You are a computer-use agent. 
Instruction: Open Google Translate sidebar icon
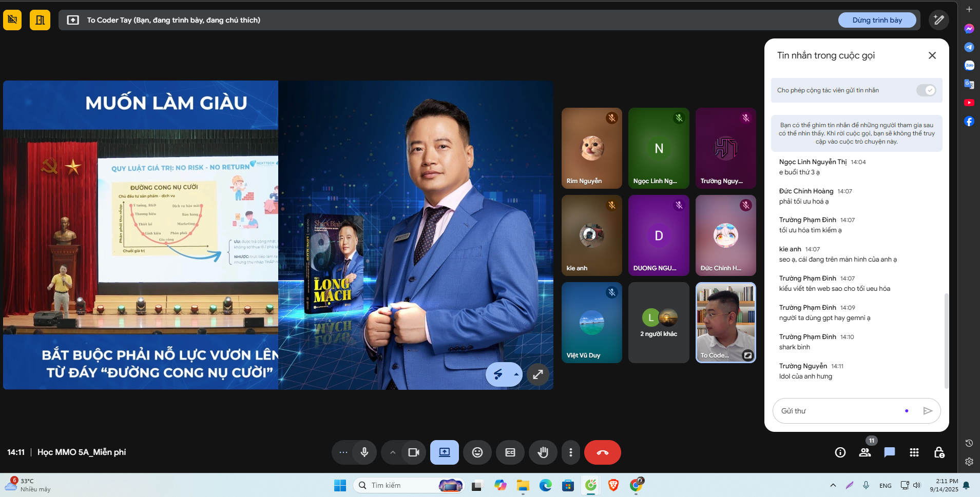tap(969, 84)
